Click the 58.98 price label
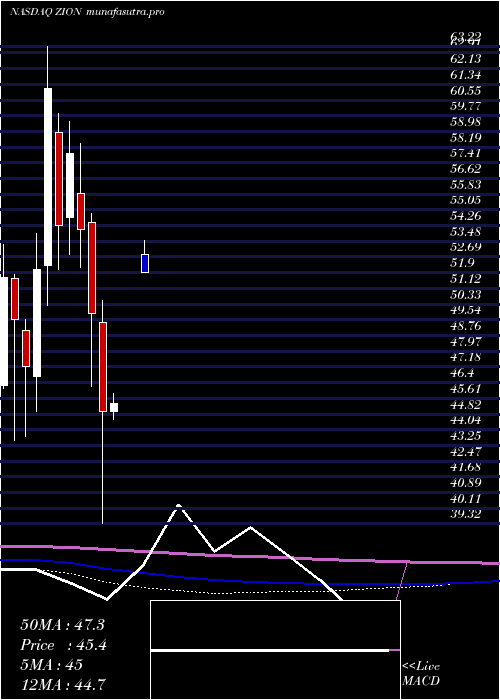Image resolution: width=500 pixels, height=700 pixels. (466, 122)
